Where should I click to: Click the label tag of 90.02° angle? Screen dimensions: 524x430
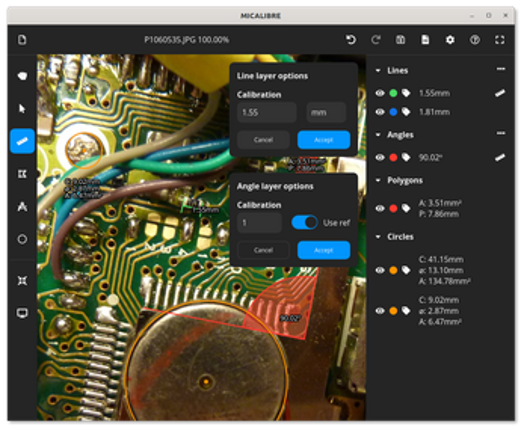click(x=406, y=157)
